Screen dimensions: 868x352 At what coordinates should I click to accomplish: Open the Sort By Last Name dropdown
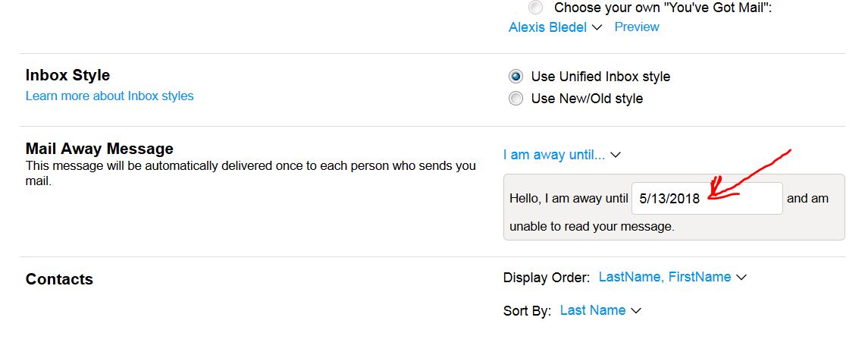(x=600, y=310)
